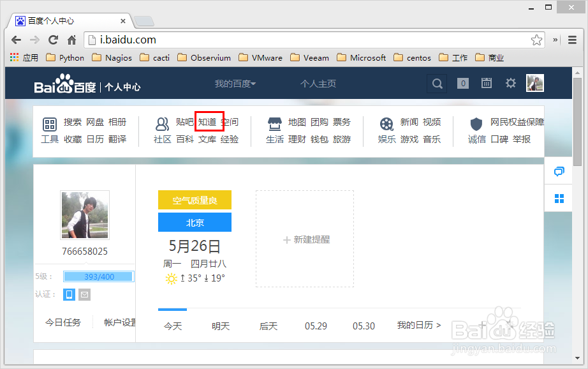Open the 相册 link

117,122
